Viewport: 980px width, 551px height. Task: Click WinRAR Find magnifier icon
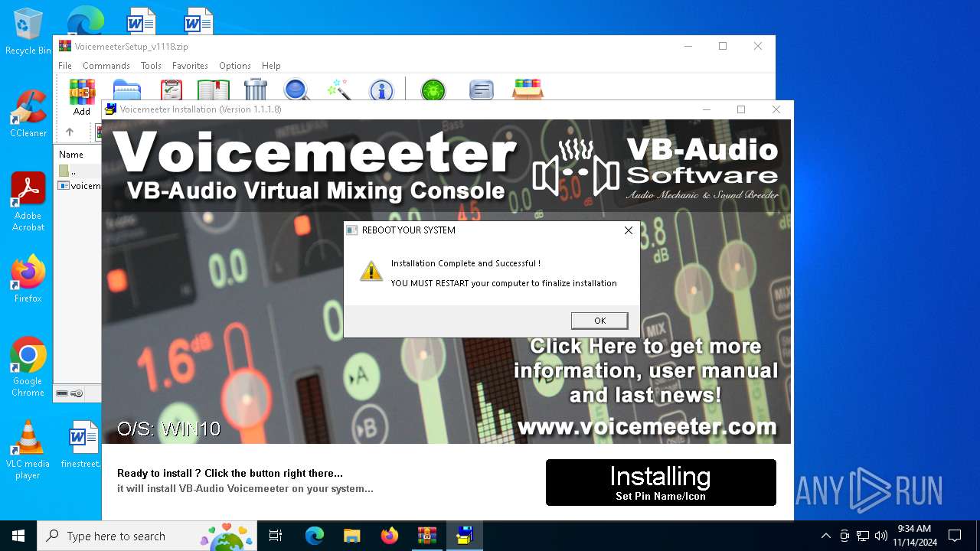296,90
